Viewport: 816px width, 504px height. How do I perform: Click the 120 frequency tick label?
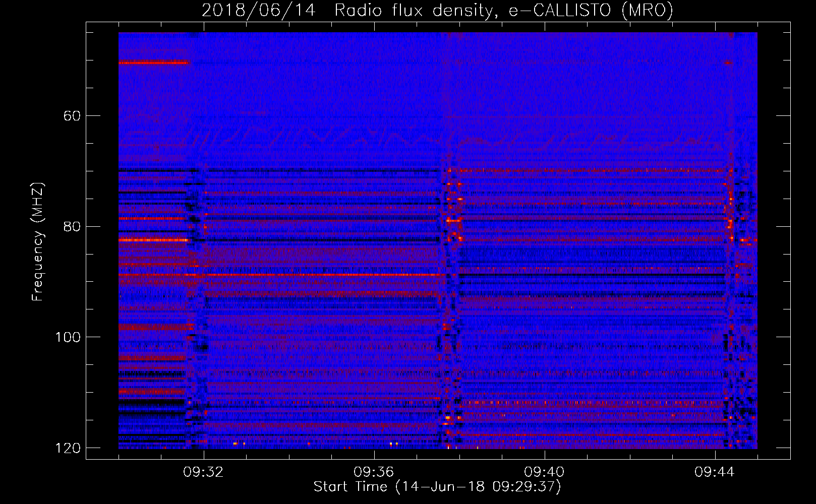coord(68,448)
